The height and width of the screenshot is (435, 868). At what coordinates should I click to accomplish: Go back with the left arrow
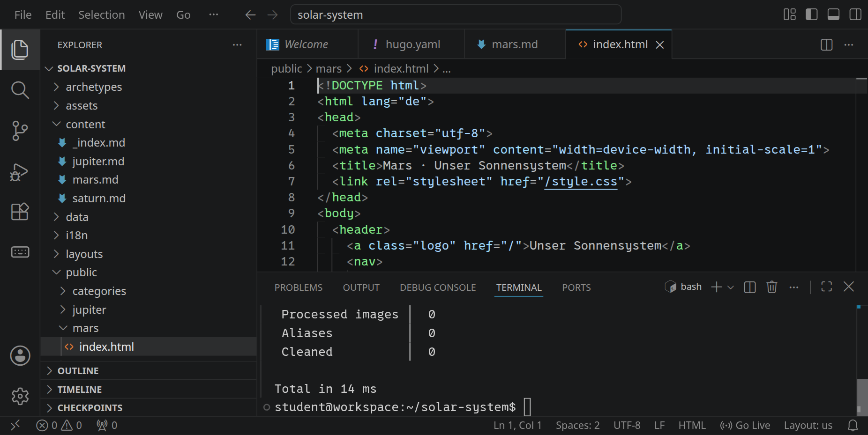[x=250, y=15]
